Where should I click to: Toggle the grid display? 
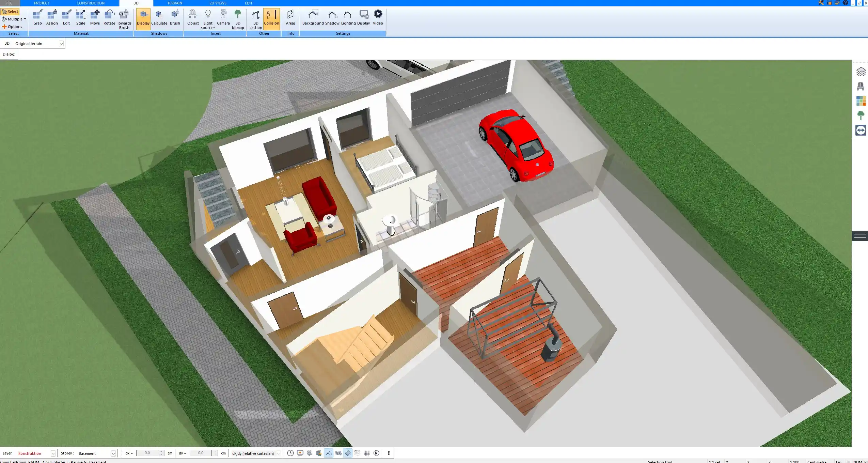coord(367,453)
